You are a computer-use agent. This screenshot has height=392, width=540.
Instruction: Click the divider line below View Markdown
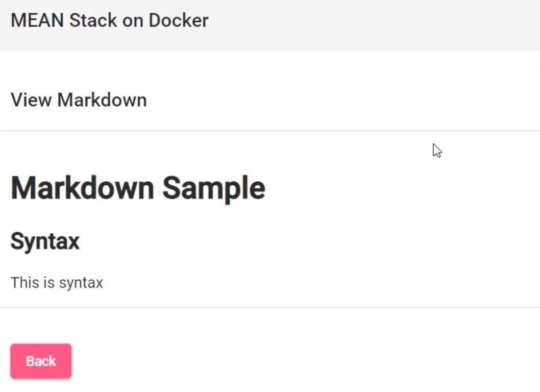[x=270, y=131]
